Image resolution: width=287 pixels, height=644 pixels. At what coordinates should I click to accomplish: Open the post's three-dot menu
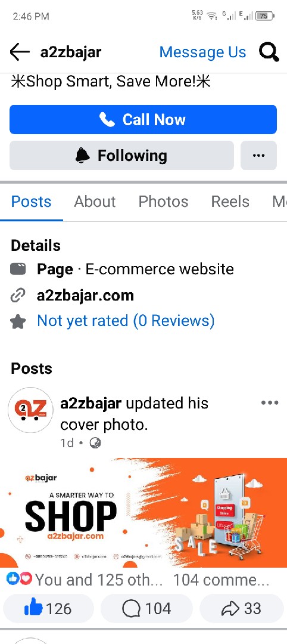[x=270, y=402]
